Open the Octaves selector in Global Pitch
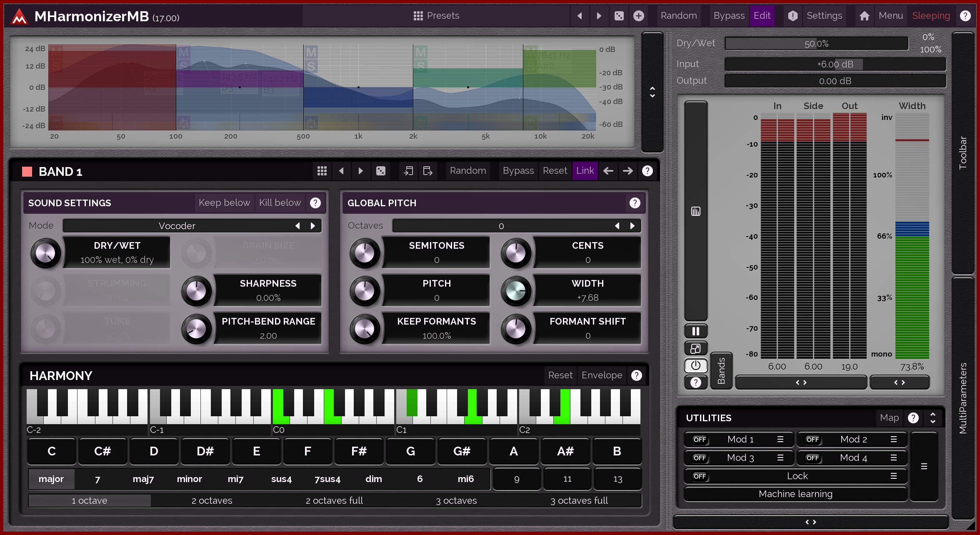Viewport: 980px width, 535px height. point(501,226)
